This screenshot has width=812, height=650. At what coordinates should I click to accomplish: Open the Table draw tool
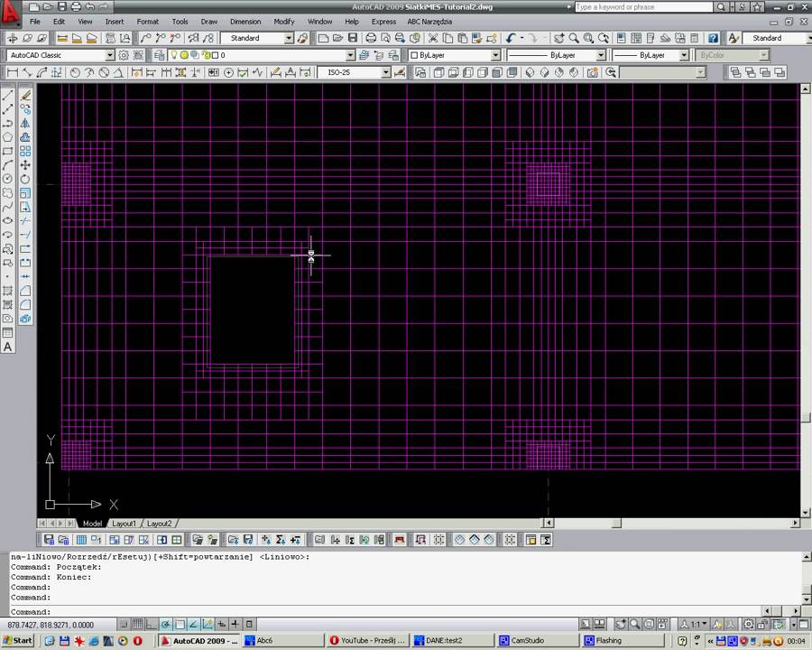[8, 333]
